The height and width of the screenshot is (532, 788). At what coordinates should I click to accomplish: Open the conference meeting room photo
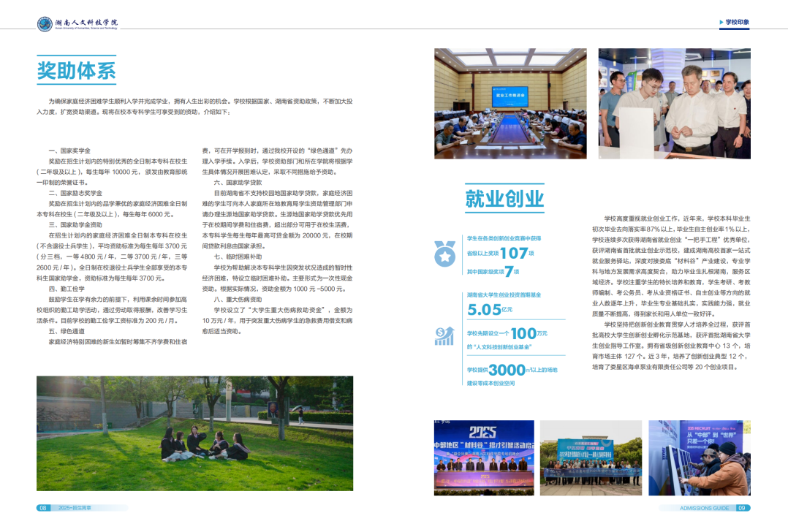coord(510,103)
